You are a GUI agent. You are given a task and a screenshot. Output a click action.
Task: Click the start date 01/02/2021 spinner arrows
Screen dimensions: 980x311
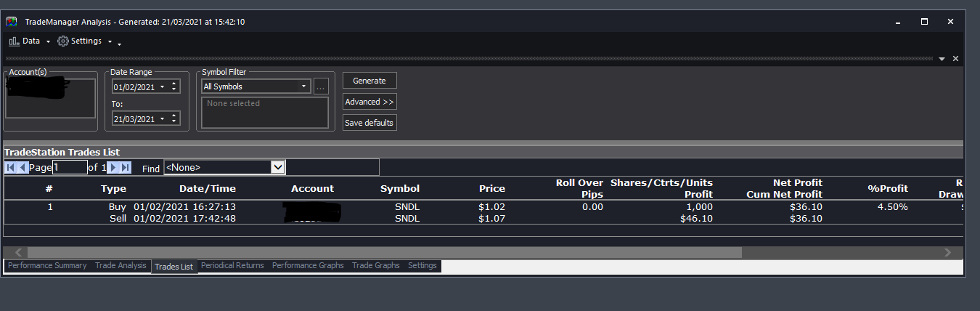coord(174,86)
